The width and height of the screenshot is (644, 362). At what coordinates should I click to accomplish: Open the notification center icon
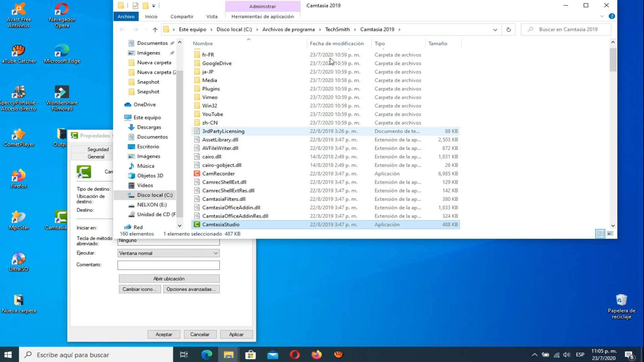click(x=629, y=355)
